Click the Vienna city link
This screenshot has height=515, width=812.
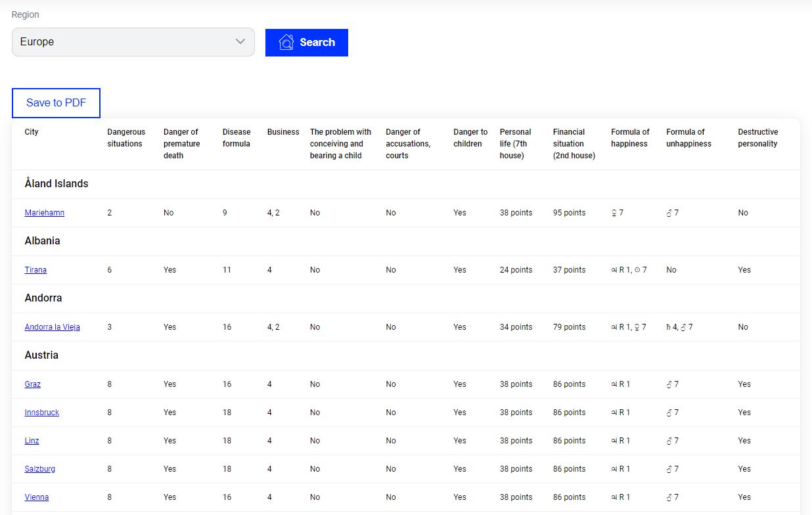[x=37, y=497]
